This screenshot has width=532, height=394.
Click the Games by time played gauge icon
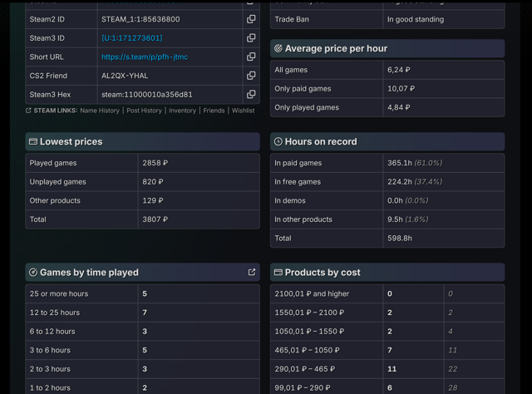coord(33,272)
